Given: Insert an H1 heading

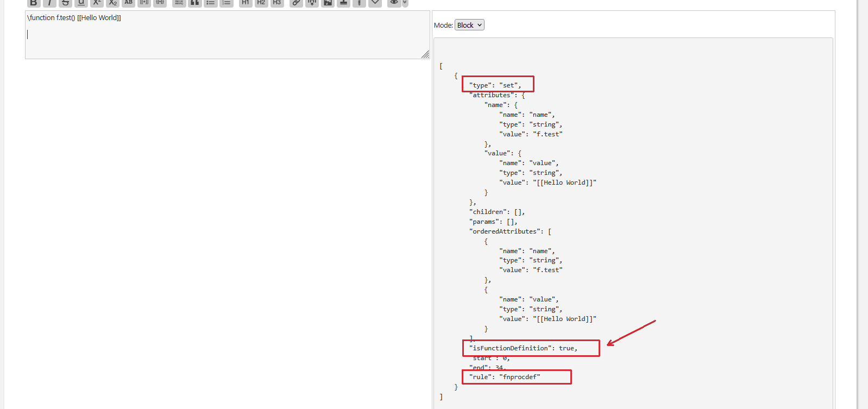Looking at the screenshot, I should pos(246,3).
